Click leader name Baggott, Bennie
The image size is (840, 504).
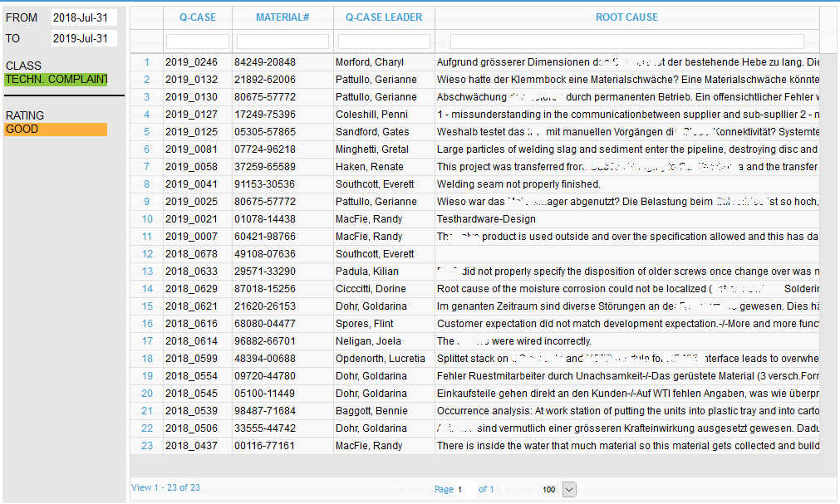click(x=371, y=411)
